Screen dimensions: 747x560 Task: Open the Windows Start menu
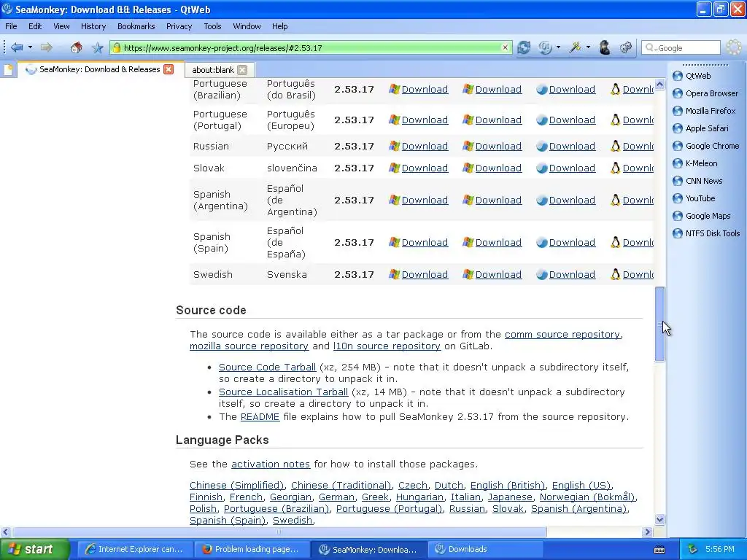point(35,550)
